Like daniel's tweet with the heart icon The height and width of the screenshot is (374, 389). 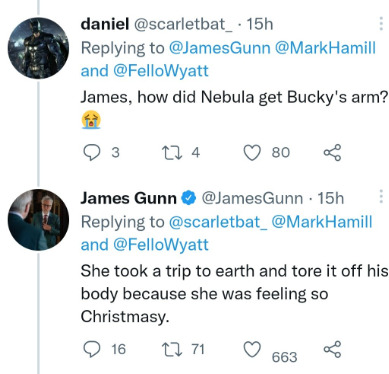252,153
